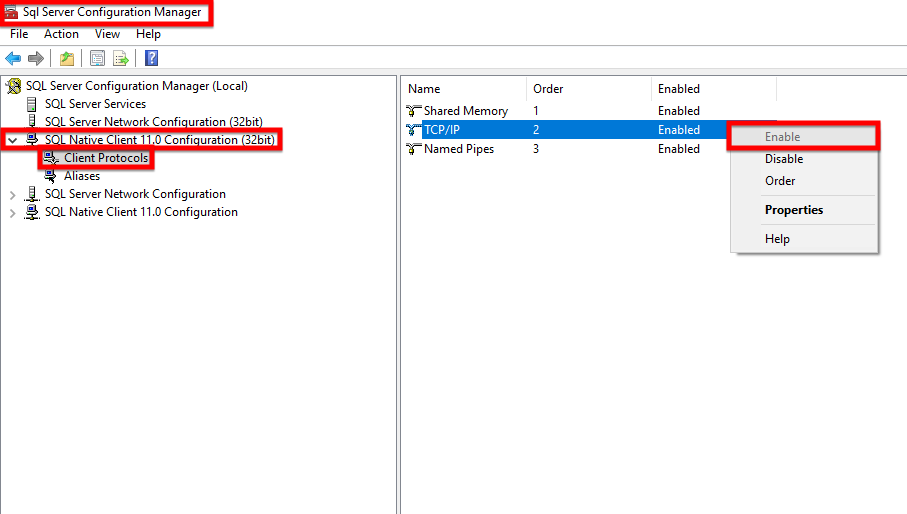Image resolution: width=907 pixels, height=514 pixels.
Task: Sort list by the Order column header
Action: point(548,89)
